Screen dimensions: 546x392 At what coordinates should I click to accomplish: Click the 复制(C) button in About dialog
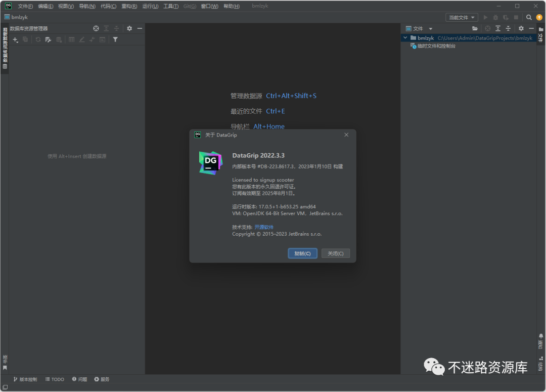[x=302, y=253]
